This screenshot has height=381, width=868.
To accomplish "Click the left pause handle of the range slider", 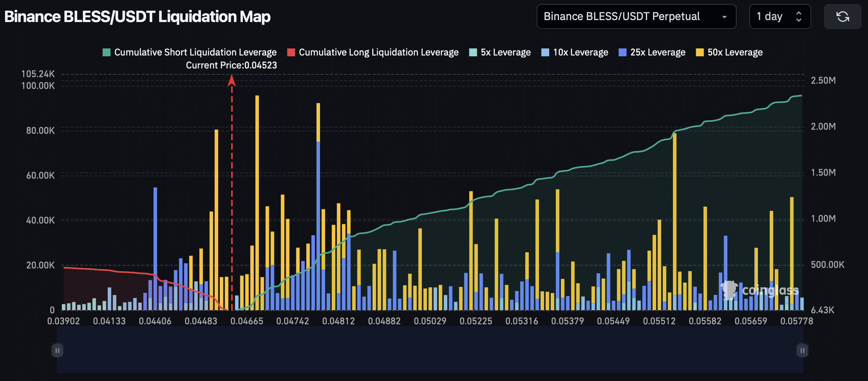I will pyautogui.click(x=57, y=350).
